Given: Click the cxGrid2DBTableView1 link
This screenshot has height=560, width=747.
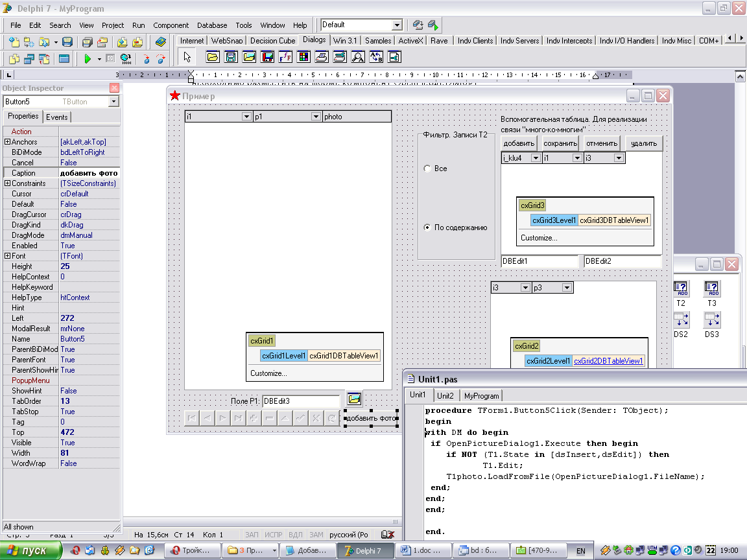Looking at the screenshot, I should pos(608,361).
